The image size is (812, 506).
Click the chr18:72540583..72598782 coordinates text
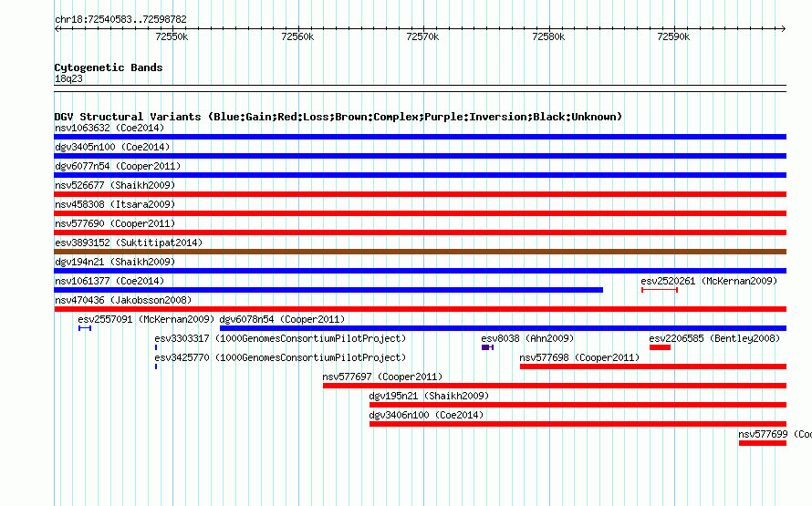(x=120, y=19)
